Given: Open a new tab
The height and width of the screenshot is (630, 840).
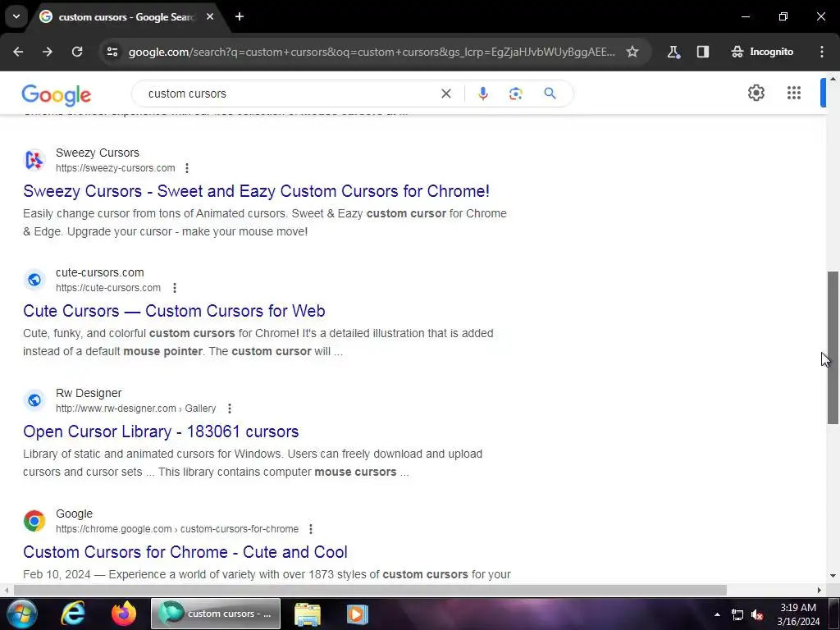Looking at the screenshot, I should pyautogui.click(x=240, y=16).
